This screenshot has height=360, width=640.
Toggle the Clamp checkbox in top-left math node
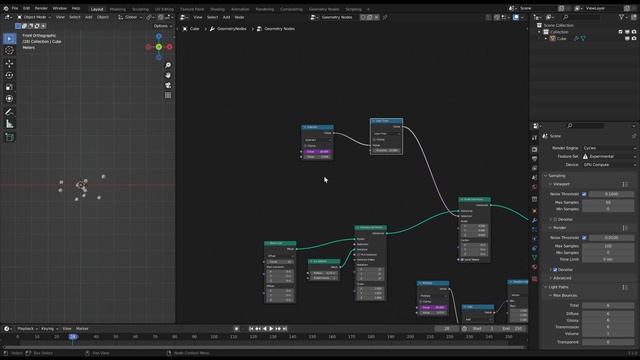coord(305,146)
